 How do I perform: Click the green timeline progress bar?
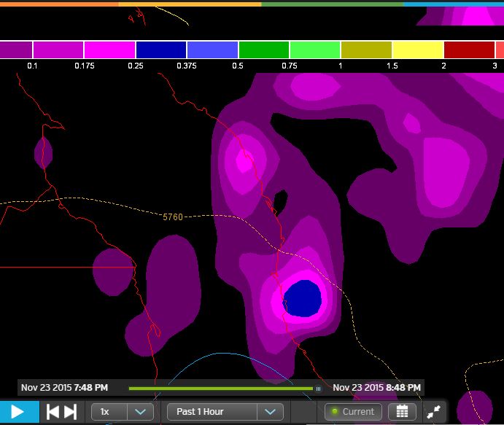pyautogui.click(x=221, y=389)
